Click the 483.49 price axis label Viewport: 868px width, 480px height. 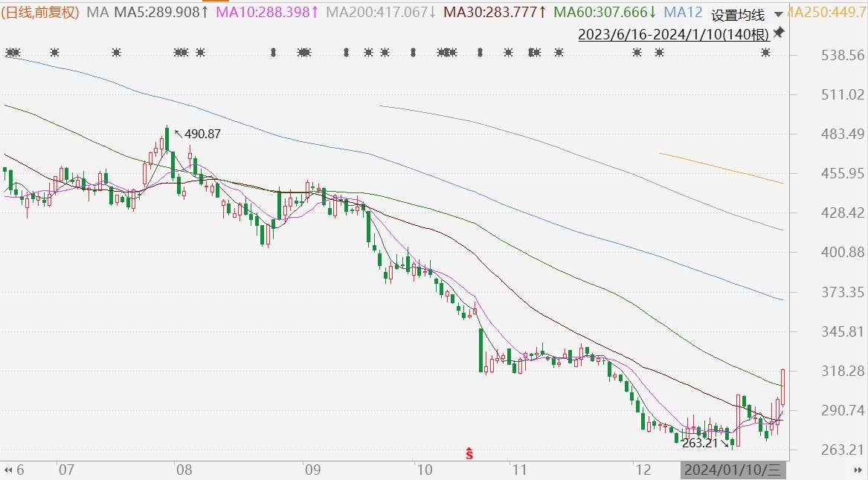pos(843,134)
